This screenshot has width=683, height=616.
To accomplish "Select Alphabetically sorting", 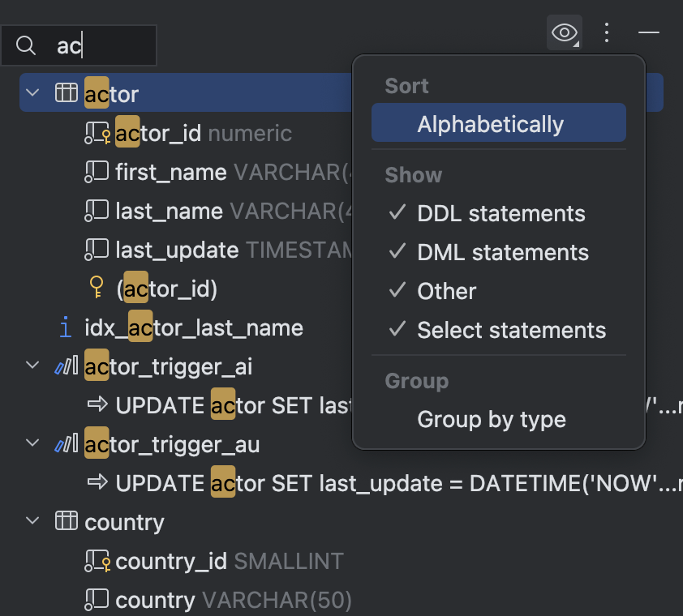I will click(489, 124).
